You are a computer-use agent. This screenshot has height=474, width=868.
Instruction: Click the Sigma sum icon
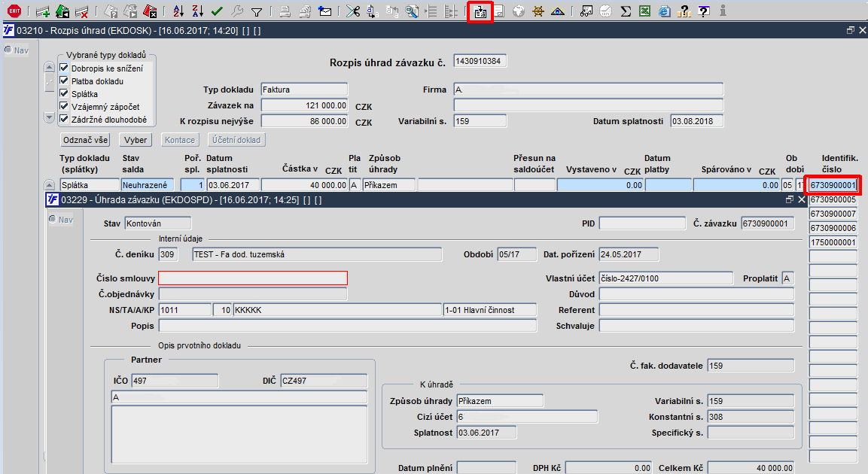(x=626, y=11)
